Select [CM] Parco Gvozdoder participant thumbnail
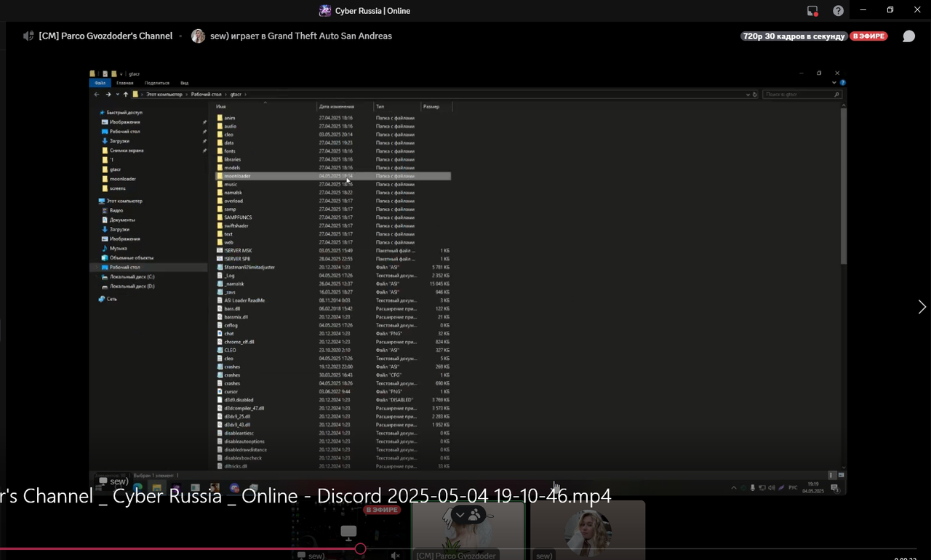The height and width of the screenshot is (560, 931). coord(468,530)
